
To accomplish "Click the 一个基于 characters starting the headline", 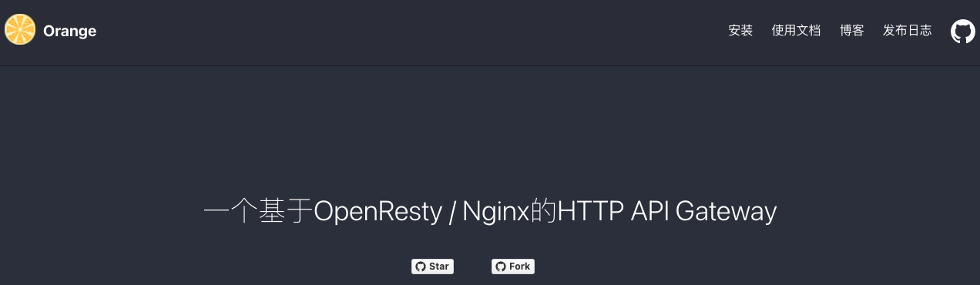I will 258,212.
